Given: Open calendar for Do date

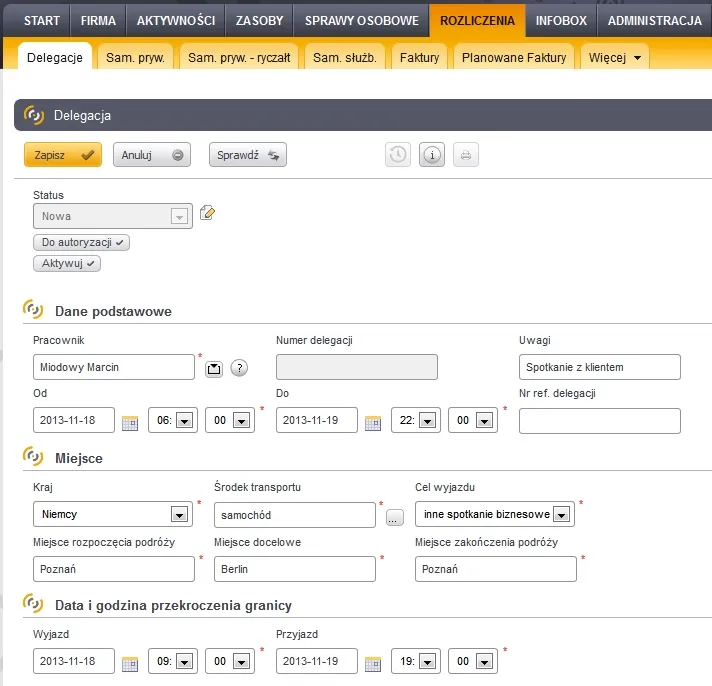Looking at the screenshot, I should [x=372, y=422].
